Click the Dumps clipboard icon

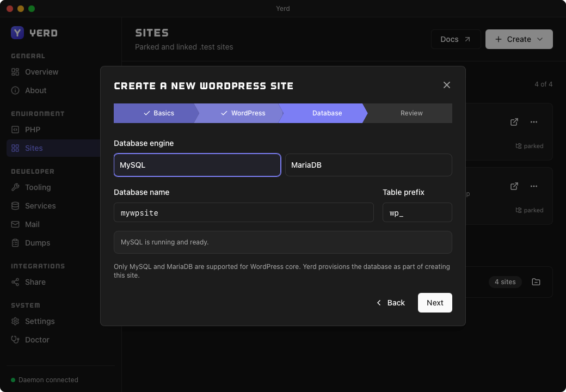point(15,243)
